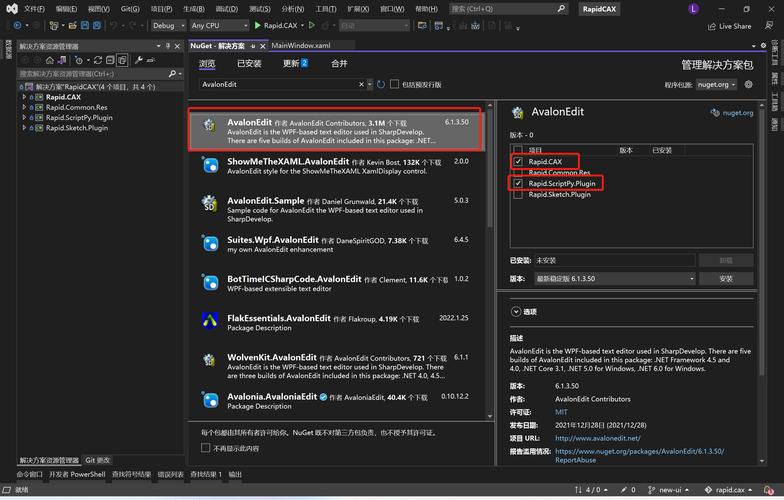Pin the Solution Explorer panel
This screenshot has width=784, height=500.
coord(168,46)
